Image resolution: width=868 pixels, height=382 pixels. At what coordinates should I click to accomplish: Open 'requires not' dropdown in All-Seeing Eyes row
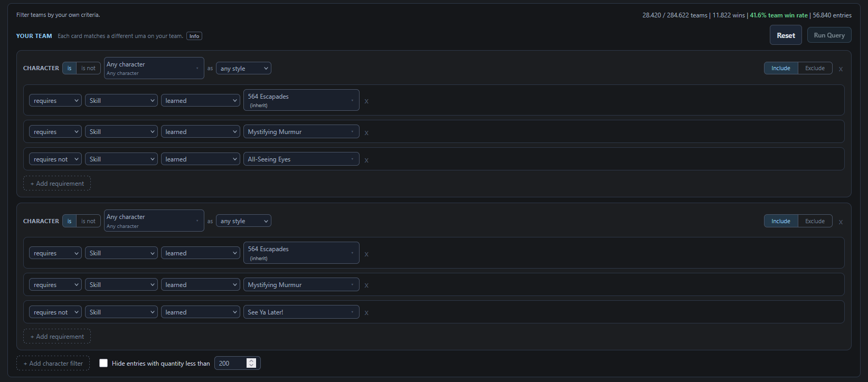tap(55, 159)
